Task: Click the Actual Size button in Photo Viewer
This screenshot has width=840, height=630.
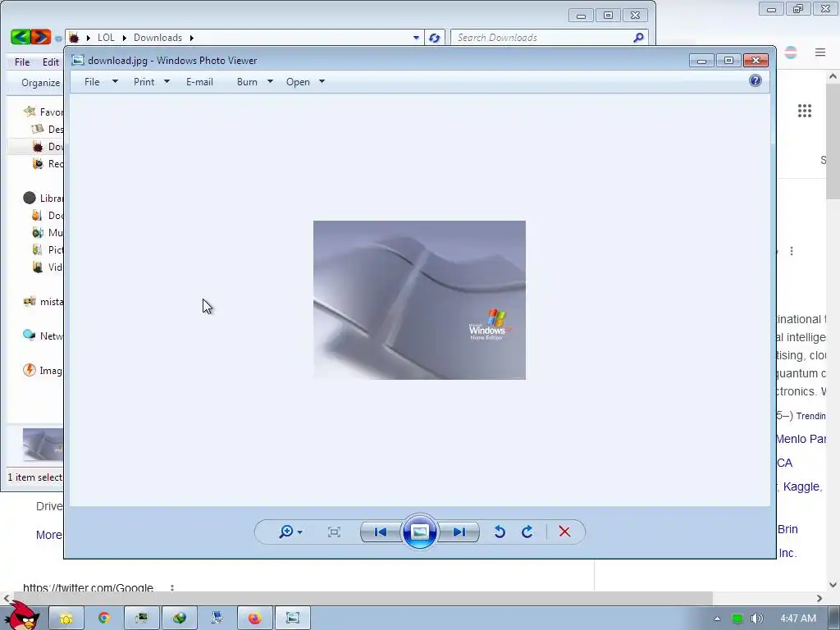Action: click(x=334, y=532)
